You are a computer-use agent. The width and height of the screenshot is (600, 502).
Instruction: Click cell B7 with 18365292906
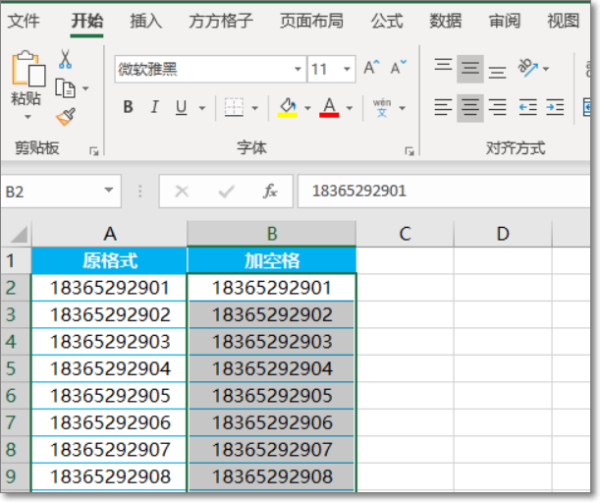click(272, 423)
